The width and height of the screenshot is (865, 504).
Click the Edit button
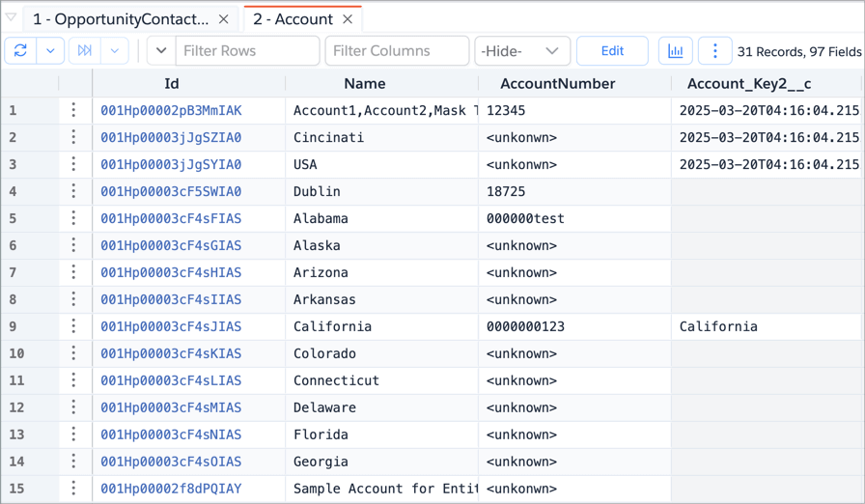click(612, 51)
